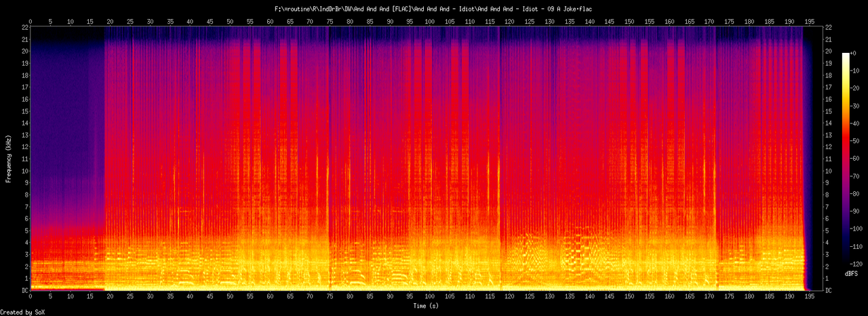Screen dimensions: 868x316
Task: Click '22' on the right frequency axis
Action: 829,27
